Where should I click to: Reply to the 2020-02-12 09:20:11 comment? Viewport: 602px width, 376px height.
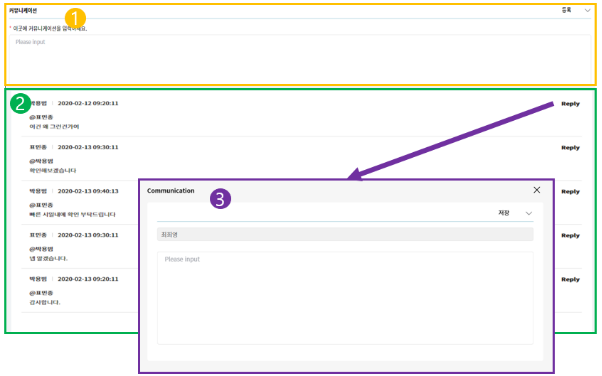point(570,104)
